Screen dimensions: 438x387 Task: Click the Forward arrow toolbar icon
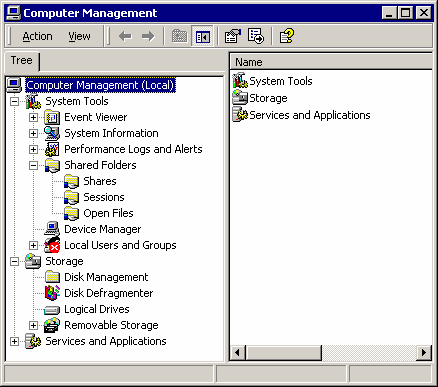(148, 36)
